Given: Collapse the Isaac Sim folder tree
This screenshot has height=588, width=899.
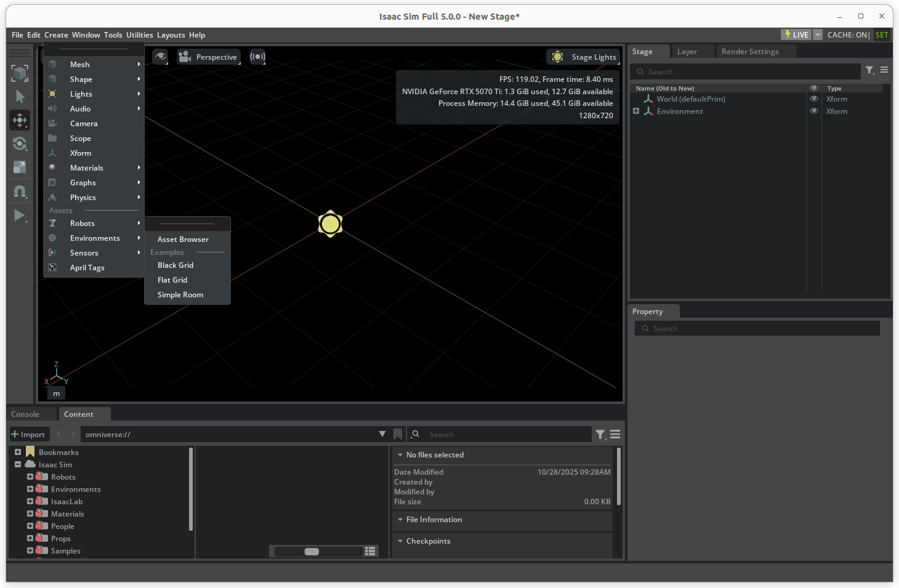Looking at the screenshot, I should click(x=18, y=465).
